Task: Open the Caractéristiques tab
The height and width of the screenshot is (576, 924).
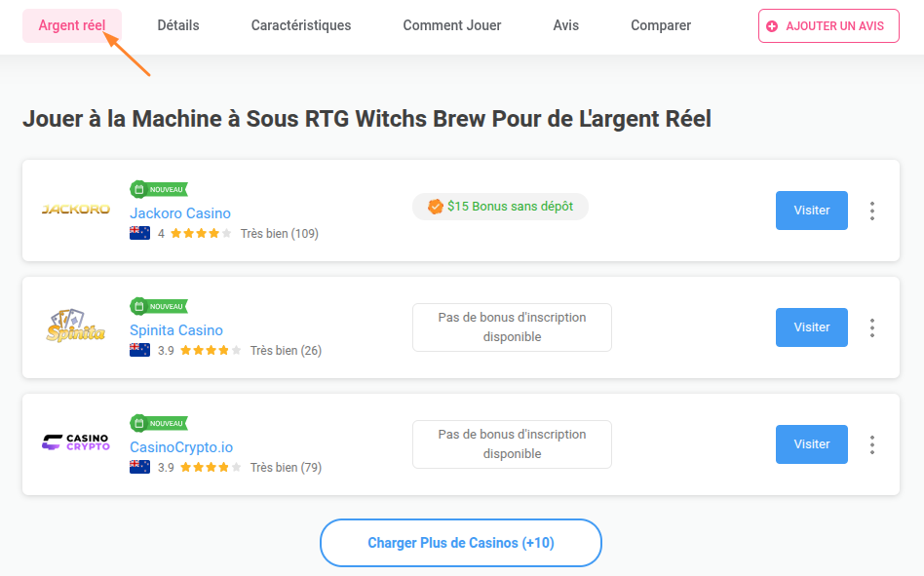Action: pos(301,26)
